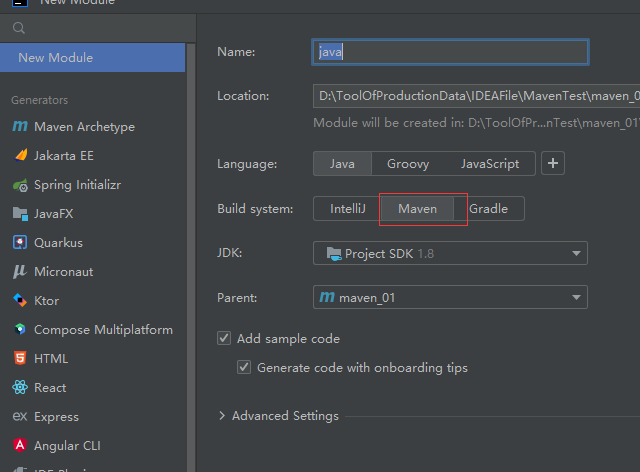
Task: Click 'Module will be created in' text
Action: pyautogui.click(x=476, y=123)
